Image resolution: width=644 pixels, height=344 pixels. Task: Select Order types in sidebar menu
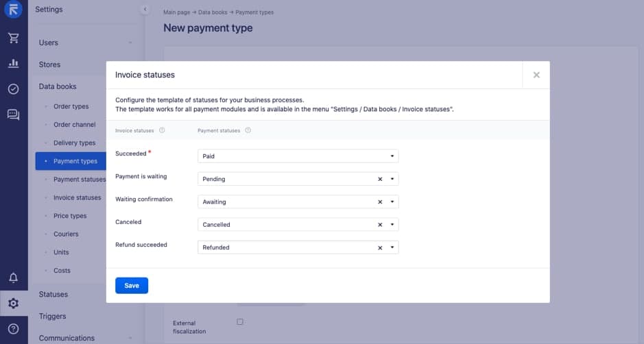pyautogui.click(x=71, y=106)
